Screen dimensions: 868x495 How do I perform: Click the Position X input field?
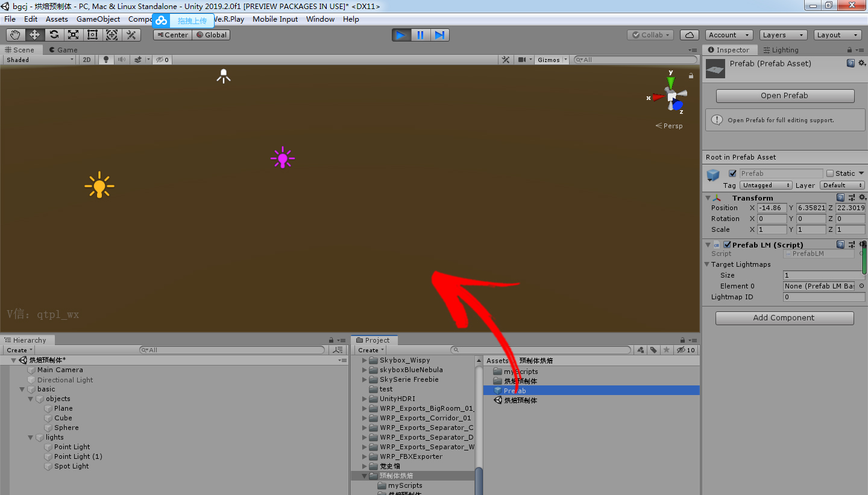tap(772, 208)
